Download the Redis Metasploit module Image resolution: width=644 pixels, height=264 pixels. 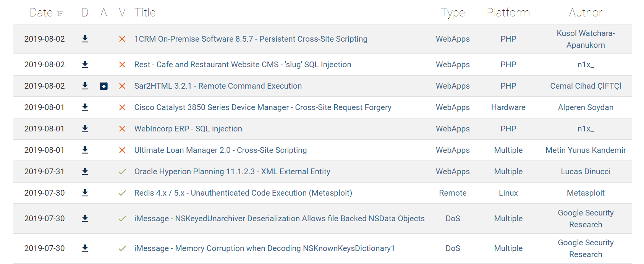(85, 193)
